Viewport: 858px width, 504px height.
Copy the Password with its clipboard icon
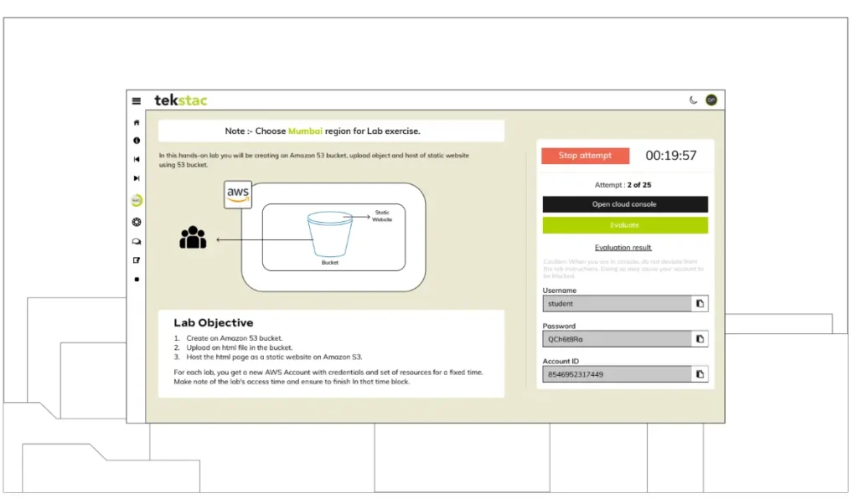coord(700,339)
